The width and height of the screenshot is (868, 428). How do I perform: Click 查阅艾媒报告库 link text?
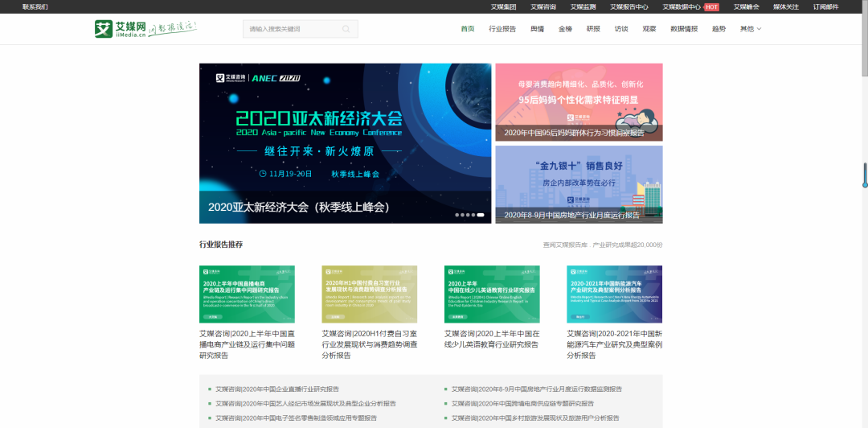pos(603,245)
